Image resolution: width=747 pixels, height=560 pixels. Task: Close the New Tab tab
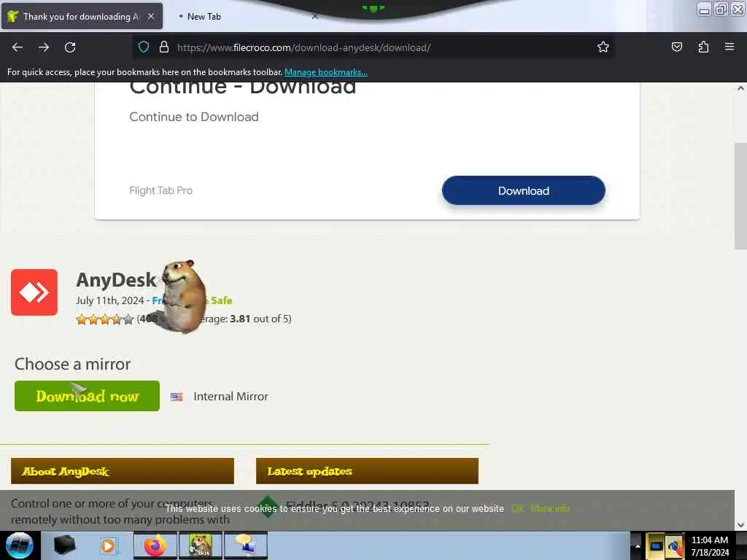pos(315,16)
